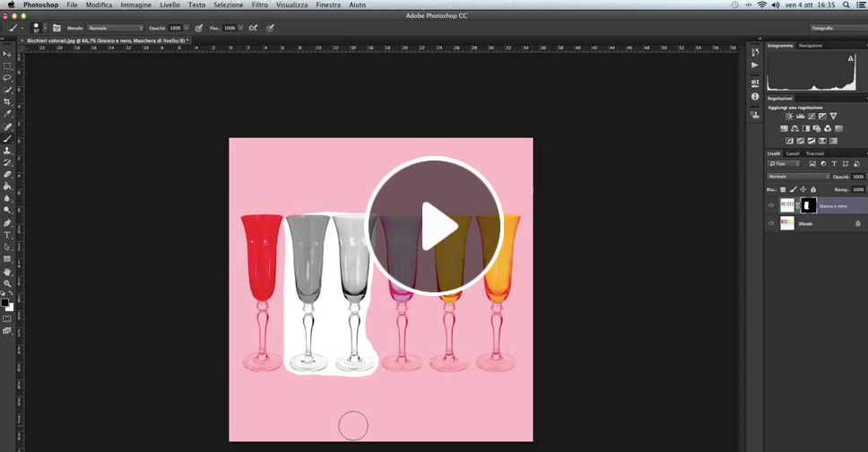Add a Levels adjustment
The image size is (868, 452).
click(800, 117)
